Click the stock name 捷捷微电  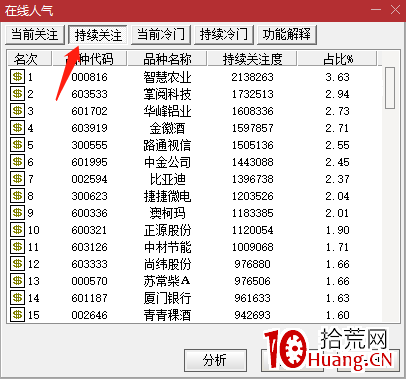point(167,196)
